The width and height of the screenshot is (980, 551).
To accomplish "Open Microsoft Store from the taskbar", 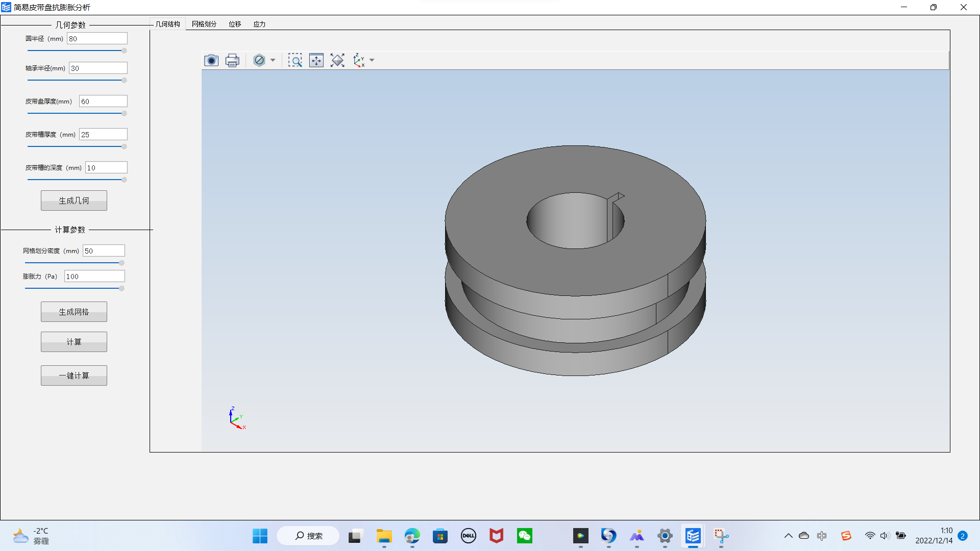I will (x=440, y=536).
